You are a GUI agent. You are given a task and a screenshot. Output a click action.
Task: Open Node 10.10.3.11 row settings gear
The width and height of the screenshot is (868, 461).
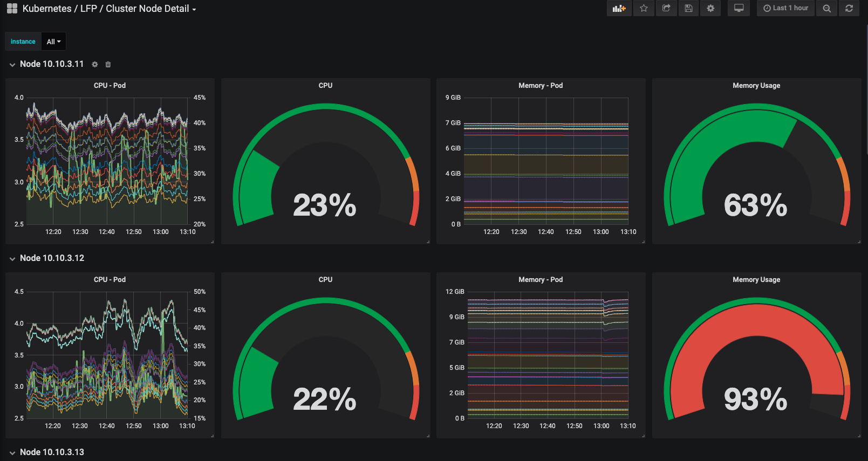[x=95, y=64]
